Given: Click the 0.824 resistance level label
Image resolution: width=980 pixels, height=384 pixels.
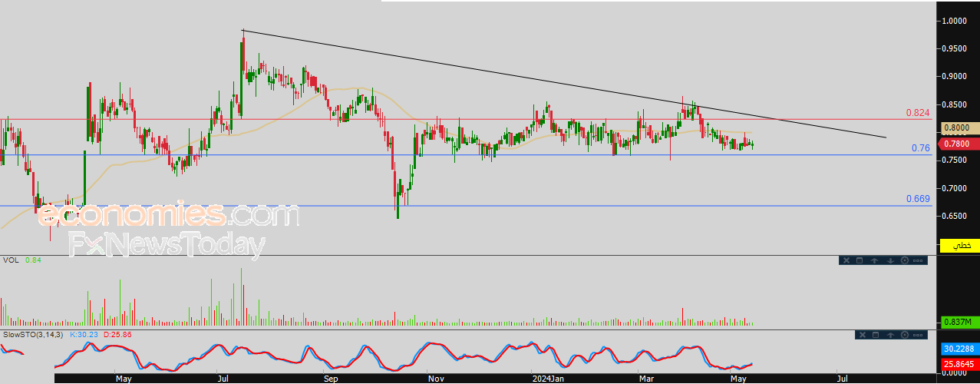Looking at the screenshot, I should pos(918,113).
